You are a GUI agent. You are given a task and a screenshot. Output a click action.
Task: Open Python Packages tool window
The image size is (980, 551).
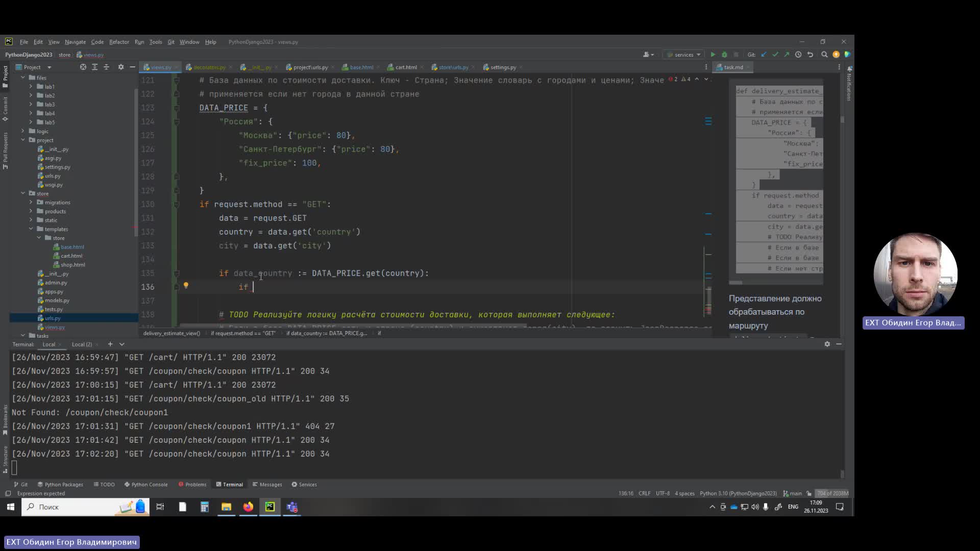point(60,485)
